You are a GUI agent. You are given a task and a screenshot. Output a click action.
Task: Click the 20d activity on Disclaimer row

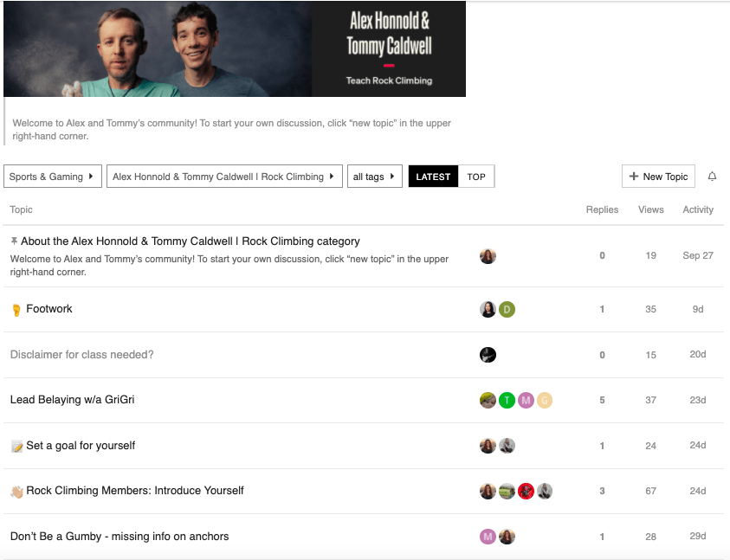pos(698,354)
